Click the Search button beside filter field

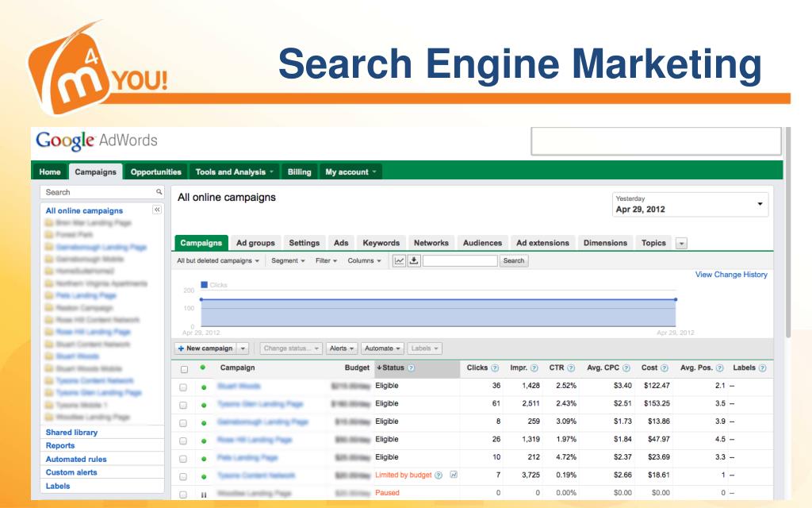coord(514,260)
